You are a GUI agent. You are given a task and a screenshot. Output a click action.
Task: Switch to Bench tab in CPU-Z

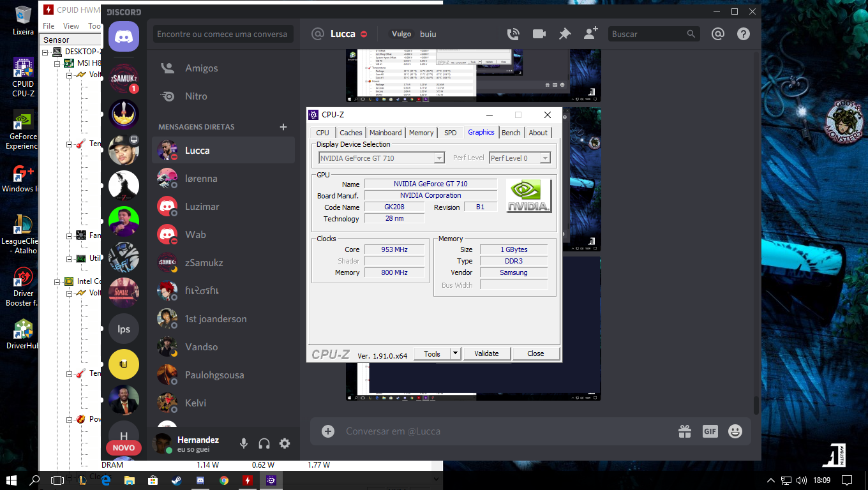coord(511,133)
